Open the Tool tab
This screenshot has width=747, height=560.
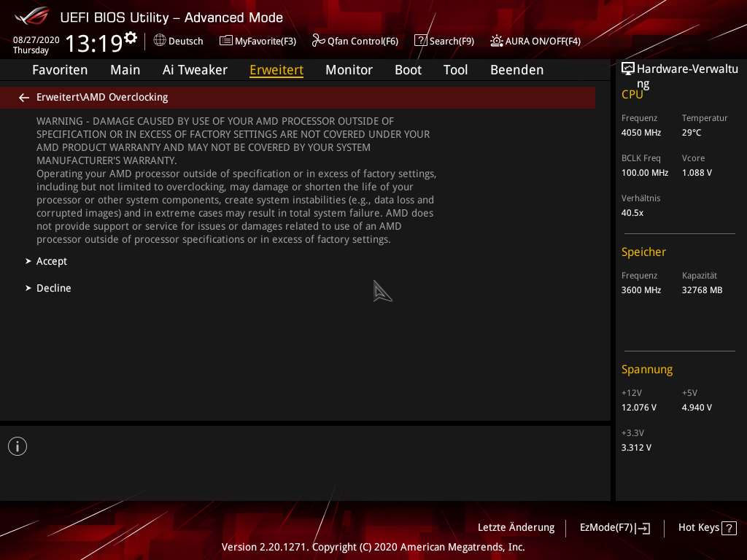(455, 70)
